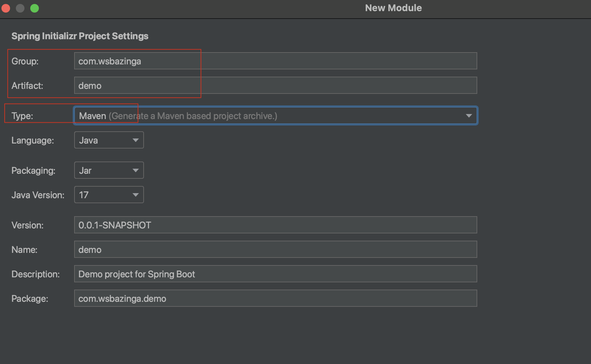Click the Package field with com.wsbazinga.demo
This screenshot has height=364, width=591.
275,298
